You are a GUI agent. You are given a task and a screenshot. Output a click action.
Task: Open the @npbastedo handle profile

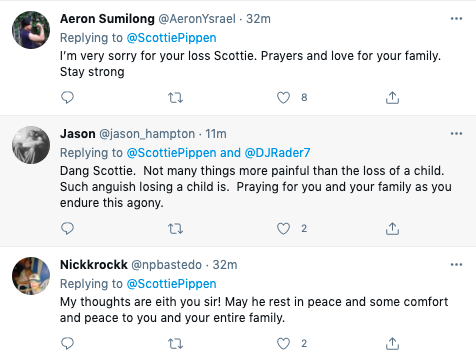(166, 265)
